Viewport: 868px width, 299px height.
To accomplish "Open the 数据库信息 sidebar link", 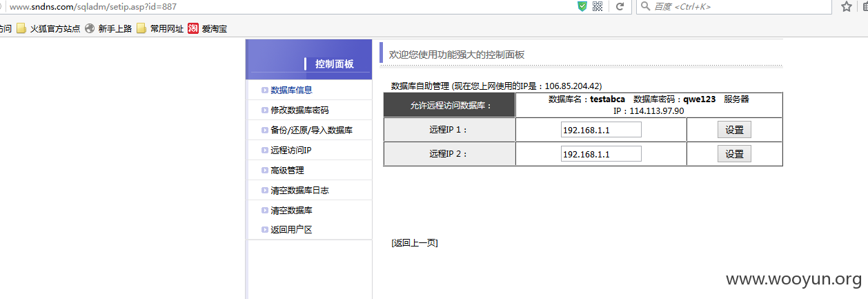I will point(291,90).
